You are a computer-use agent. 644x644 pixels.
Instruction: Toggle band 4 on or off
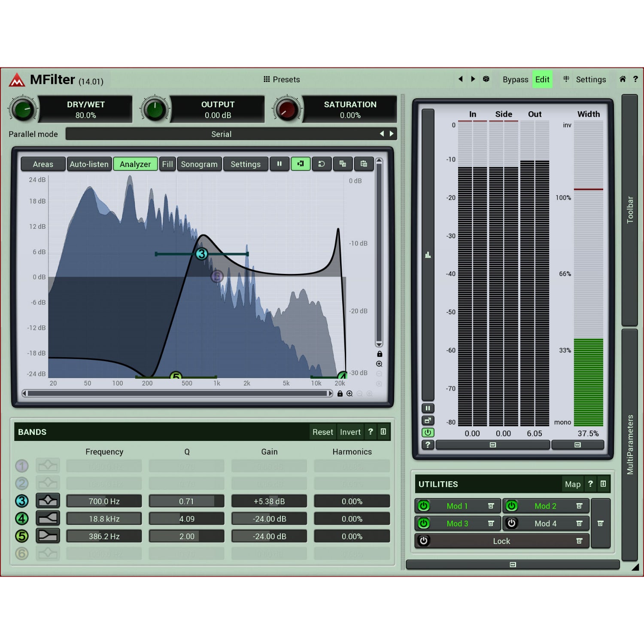click(22, 519)
